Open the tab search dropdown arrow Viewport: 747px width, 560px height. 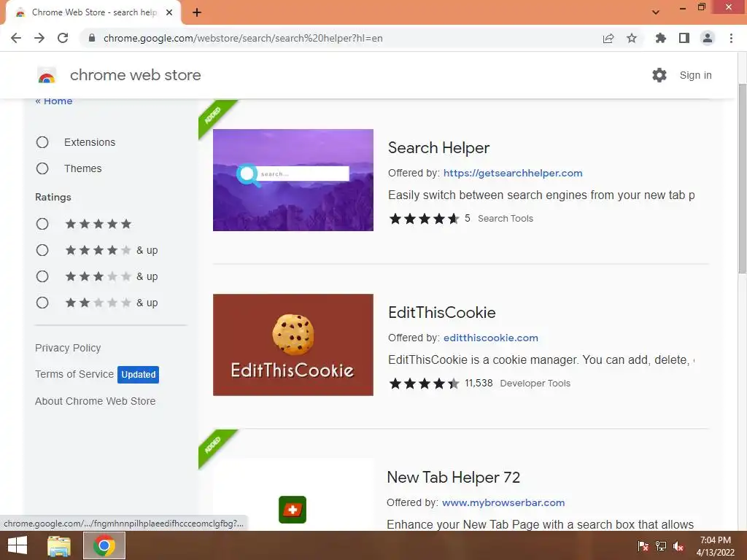click(x=656, y=12)
